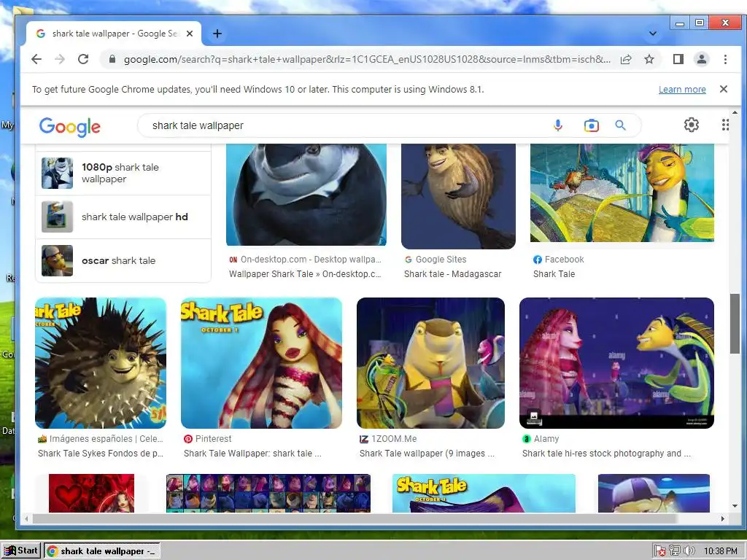
Task: Open the 1ZOOM.Me wallpaper image
Action: point(430,363)
